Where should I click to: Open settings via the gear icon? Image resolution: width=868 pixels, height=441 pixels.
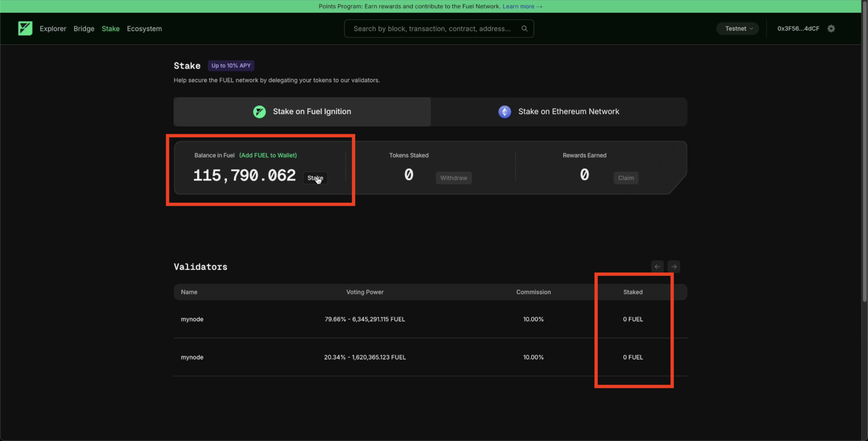click(x=831, y=29)
